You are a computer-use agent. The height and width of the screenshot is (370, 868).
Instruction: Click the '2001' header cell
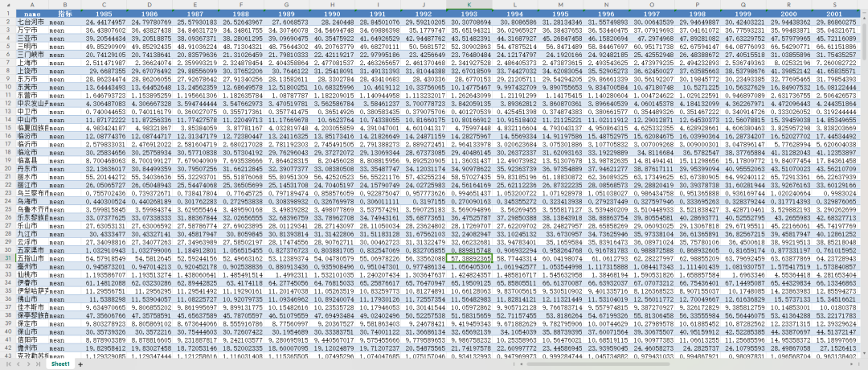click(x=835, y=13)
